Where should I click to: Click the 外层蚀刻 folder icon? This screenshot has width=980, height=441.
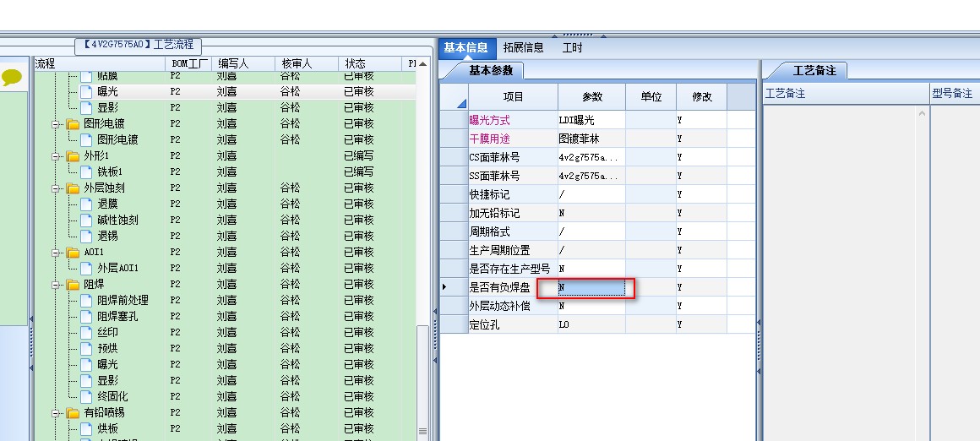(73, 188)
